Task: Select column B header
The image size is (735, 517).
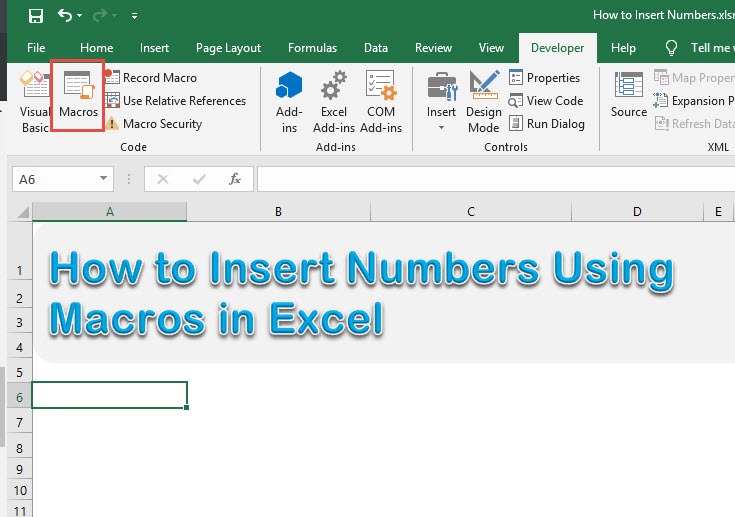Action: click(278, 212)
